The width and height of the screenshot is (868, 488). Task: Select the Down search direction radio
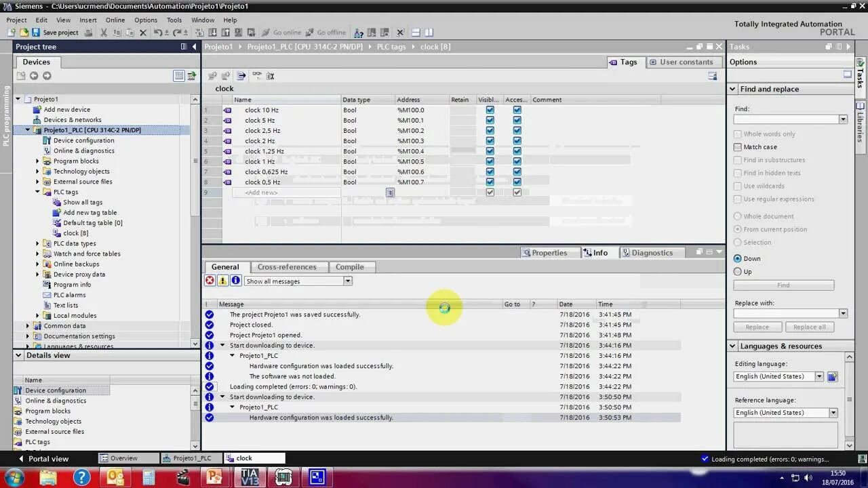coord(738,258)
